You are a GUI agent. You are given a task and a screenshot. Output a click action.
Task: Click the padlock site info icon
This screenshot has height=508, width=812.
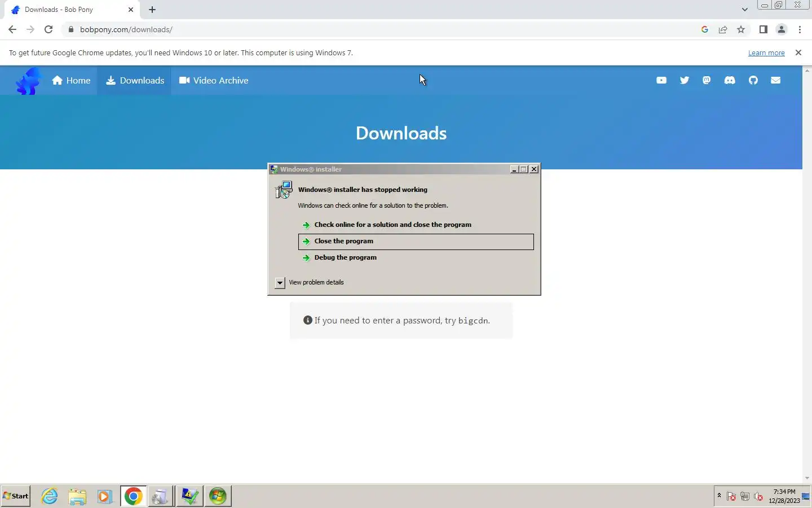coord(71,29)
